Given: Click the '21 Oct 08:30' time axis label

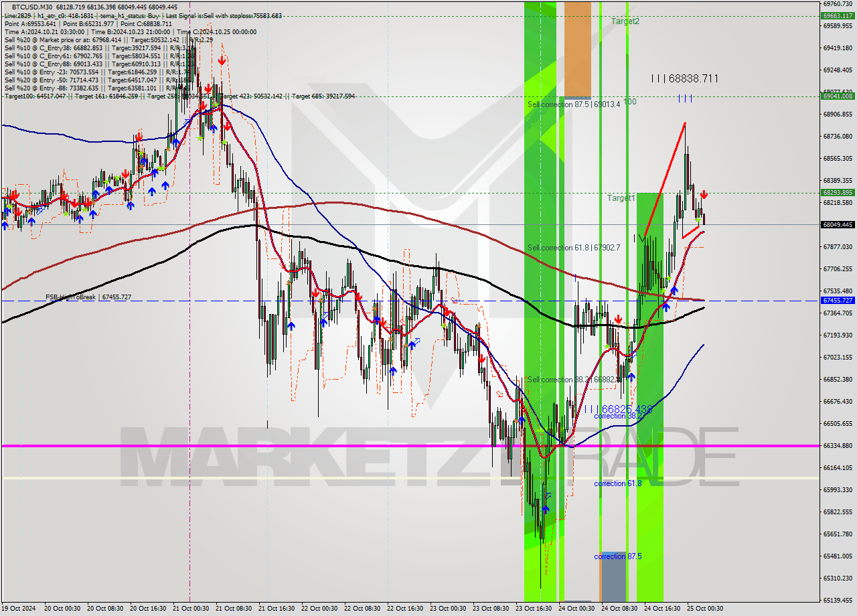Looking at the screenshot, I should [x=233, y=609].
